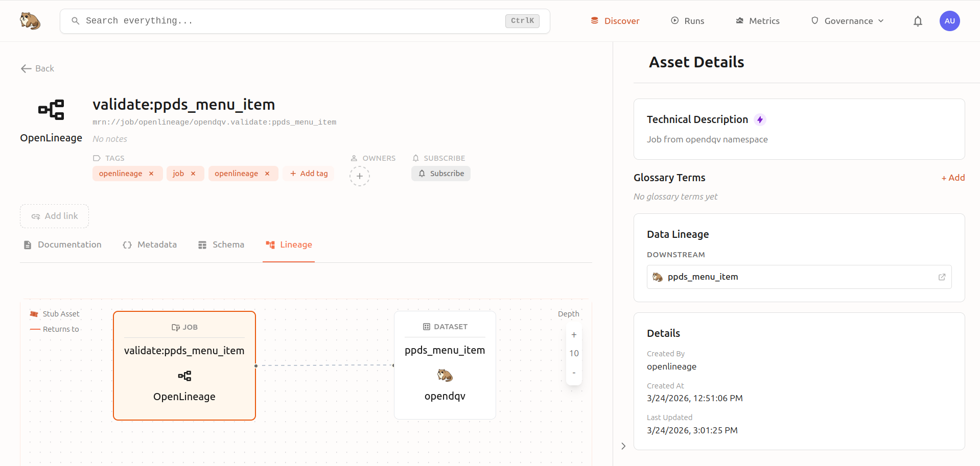This screenshot has width=980, height=466.
Task: Switch to the Documentation tab
Action: tap(62, 245)
